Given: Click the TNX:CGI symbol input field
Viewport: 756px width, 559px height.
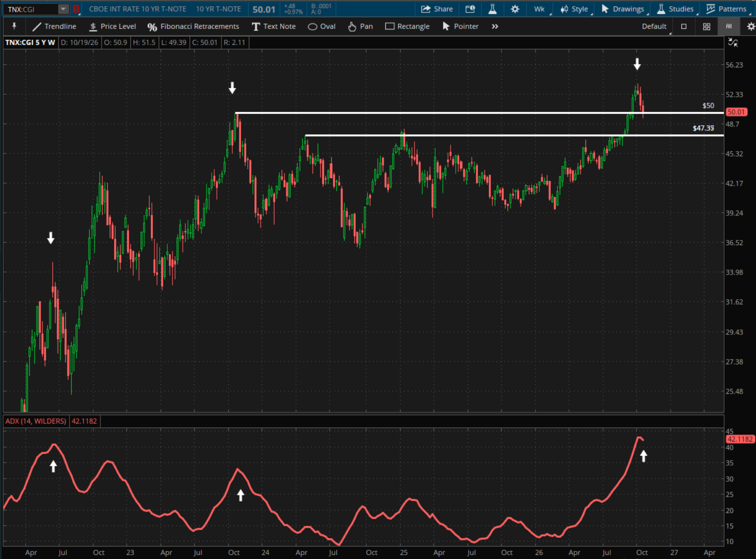Looking at the screenshot, I should [31, 9].
